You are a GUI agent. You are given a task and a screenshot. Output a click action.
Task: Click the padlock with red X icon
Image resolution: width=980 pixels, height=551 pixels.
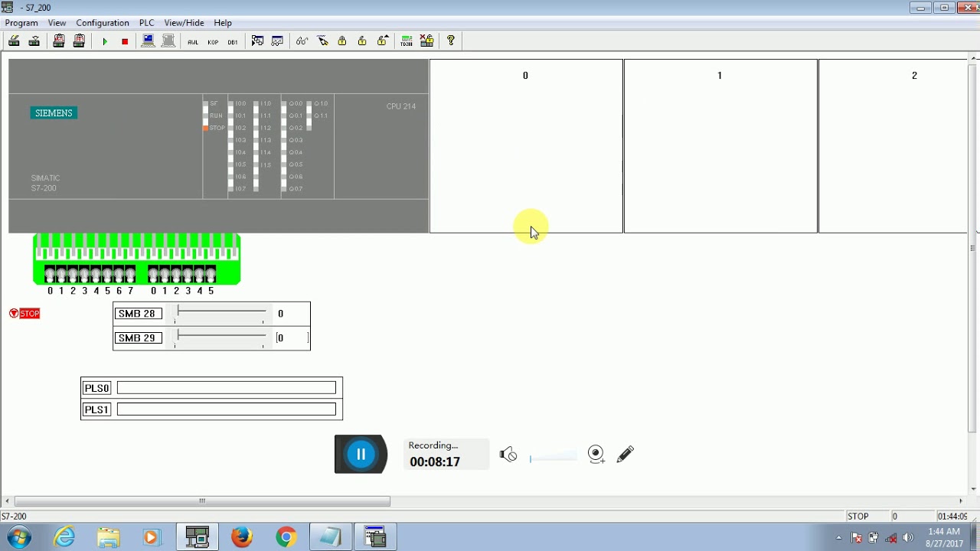pyautogui.click(x=426, y=41)
